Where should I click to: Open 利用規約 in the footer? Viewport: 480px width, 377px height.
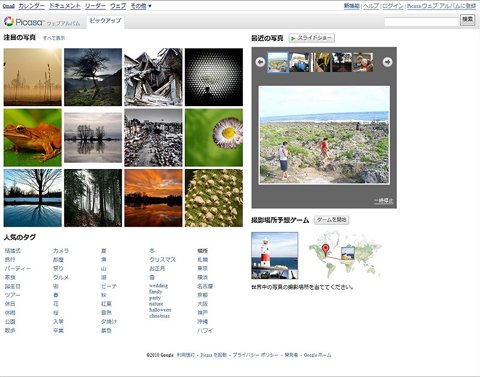tap(186, 355)
